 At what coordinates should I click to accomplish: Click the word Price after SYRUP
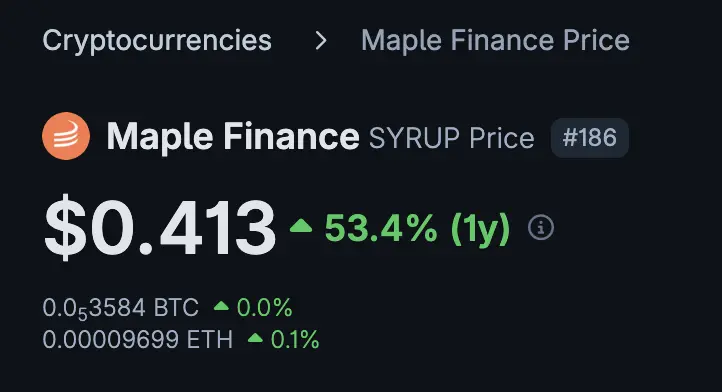coord(502,138)
